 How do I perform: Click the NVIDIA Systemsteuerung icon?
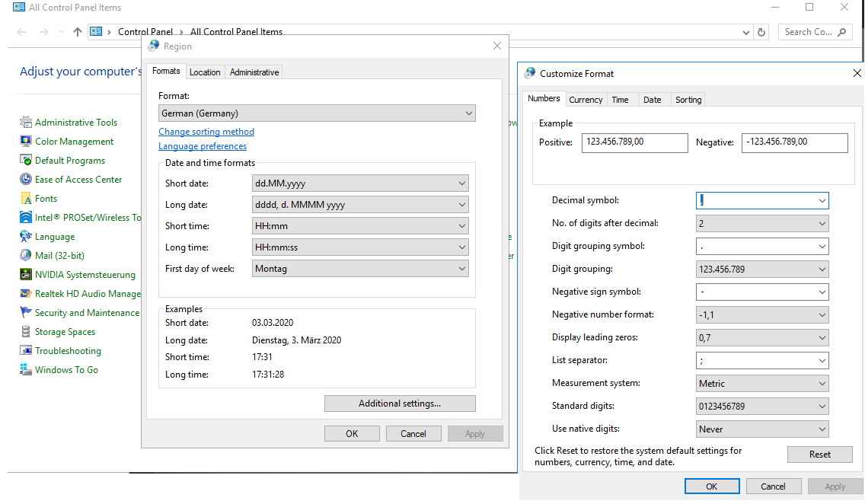click(27, 275)
